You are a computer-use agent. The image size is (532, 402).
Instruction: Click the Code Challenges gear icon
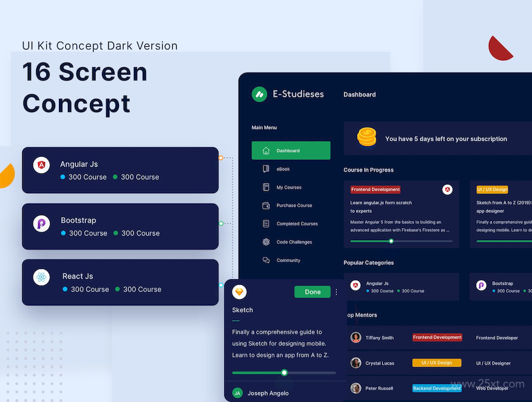tap(266, 242)
